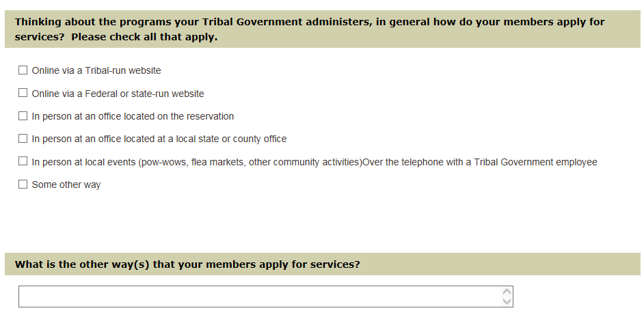Click the "In person at an office located on the reservation" label

(133, 116)
